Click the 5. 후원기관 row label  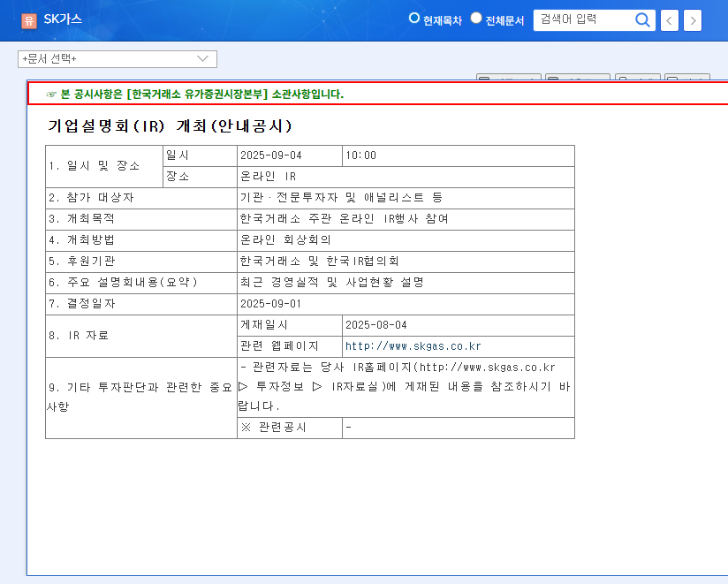point(141,262)
